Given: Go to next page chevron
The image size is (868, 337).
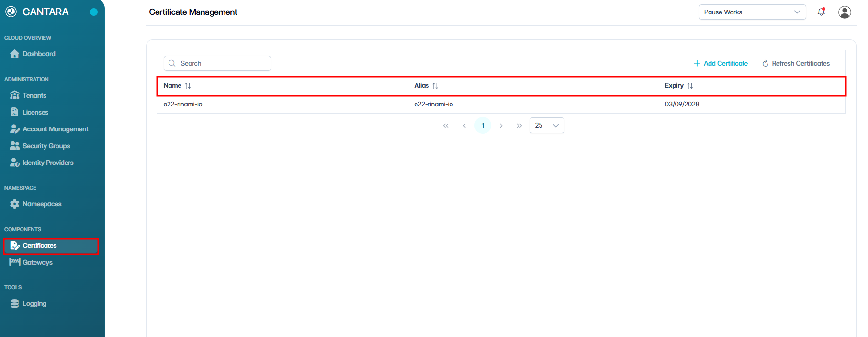Looking at the screenshot, I should [501, 126].
